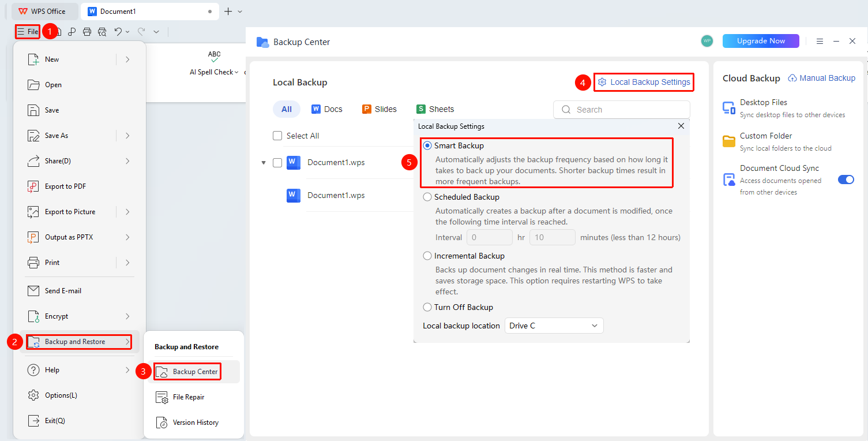Open a new tab with the plus icon
Viewport: 868px width, 441px height.
228,11
